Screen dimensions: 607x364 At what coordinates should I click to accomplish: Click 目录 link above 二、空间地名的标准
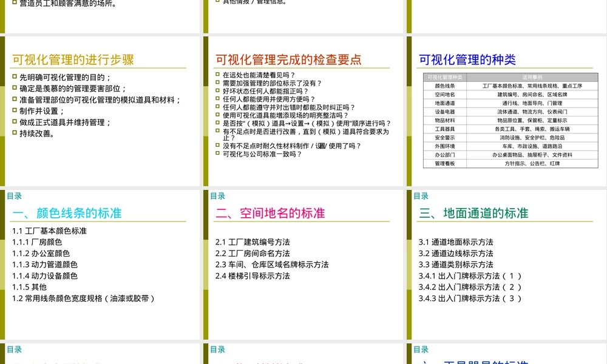coord(217,196)
